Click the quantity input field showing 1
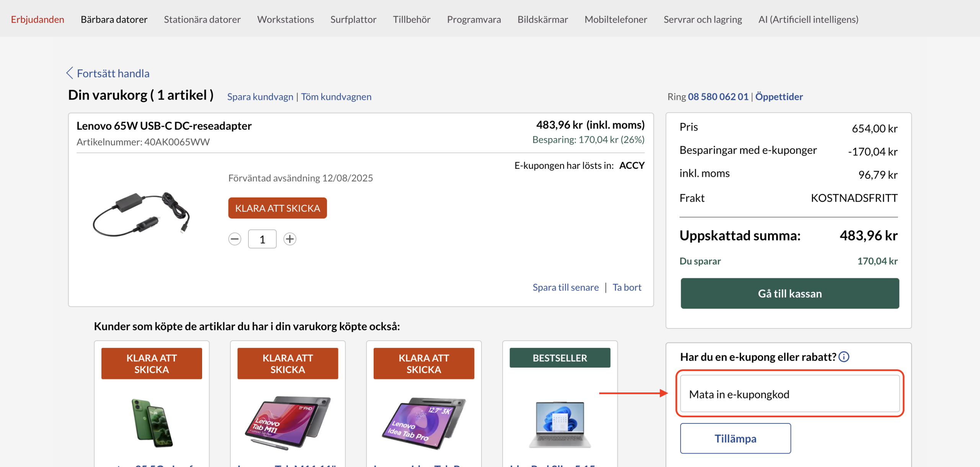980x467 pixels. (262, 239)
